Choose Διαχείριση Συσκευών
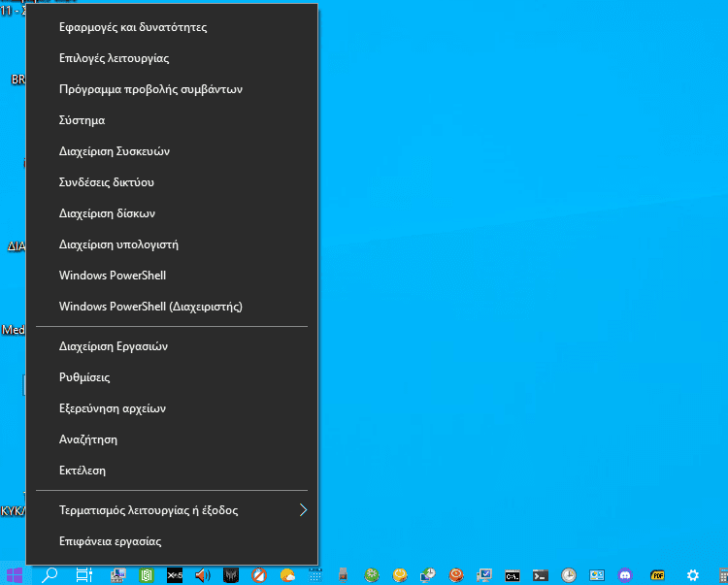 pyautogui.click(x=115, y=151)
